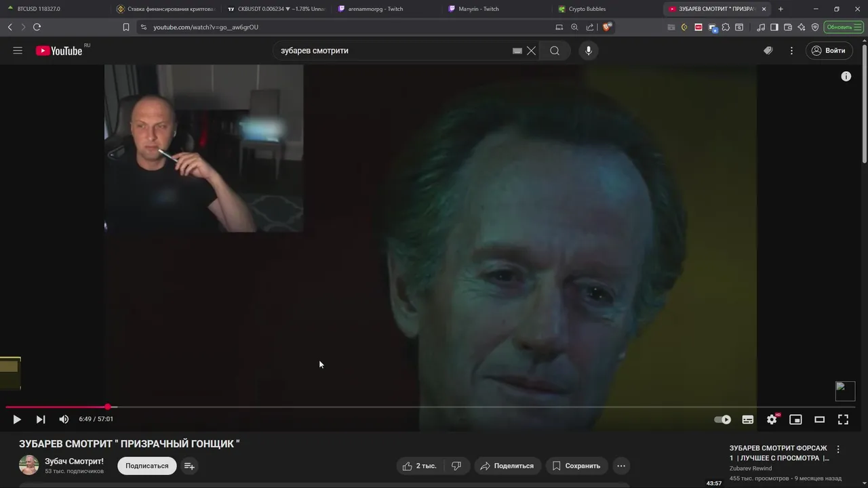Clear the search query with the X icon
Image resolution: width=868 pixels, height=488 pixels.
pyautogui.click(x=531, y=51)
